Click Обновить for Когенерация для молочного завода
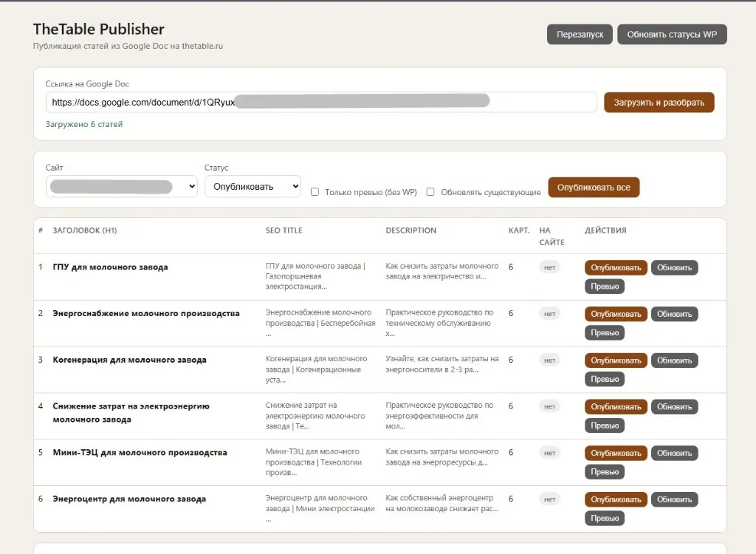 click(x=674, y=360)
